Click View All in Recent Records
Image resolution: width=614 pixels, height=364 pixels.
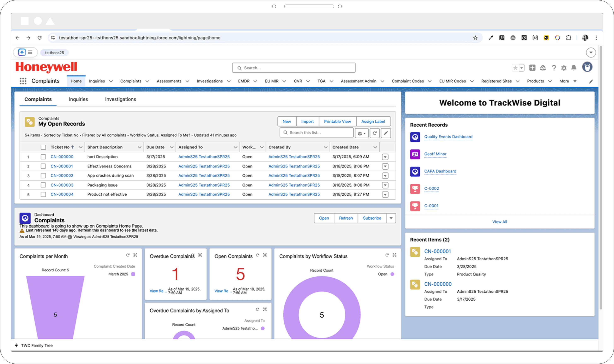coord(499,222)
